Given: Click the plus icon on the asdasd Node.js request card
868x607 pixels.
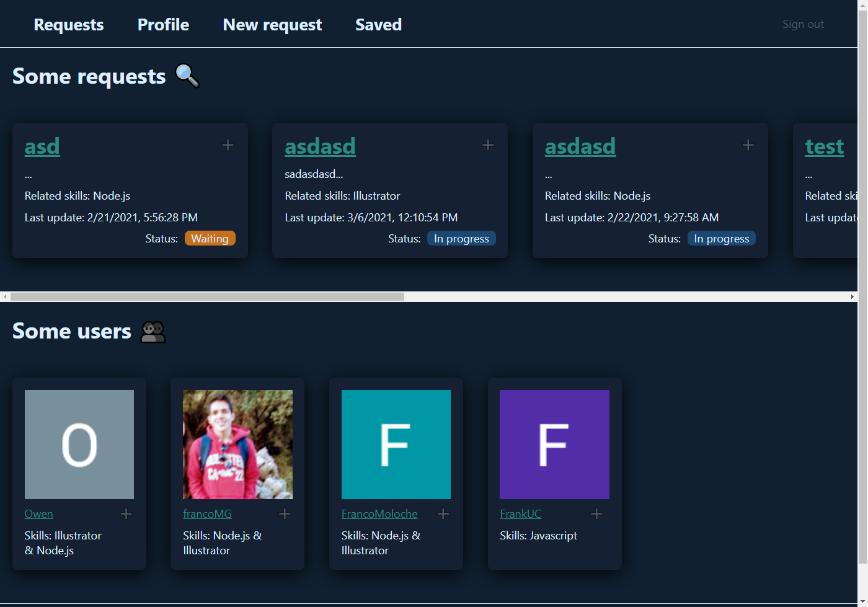Looking at the screenshot, I should tap(748, 145).
